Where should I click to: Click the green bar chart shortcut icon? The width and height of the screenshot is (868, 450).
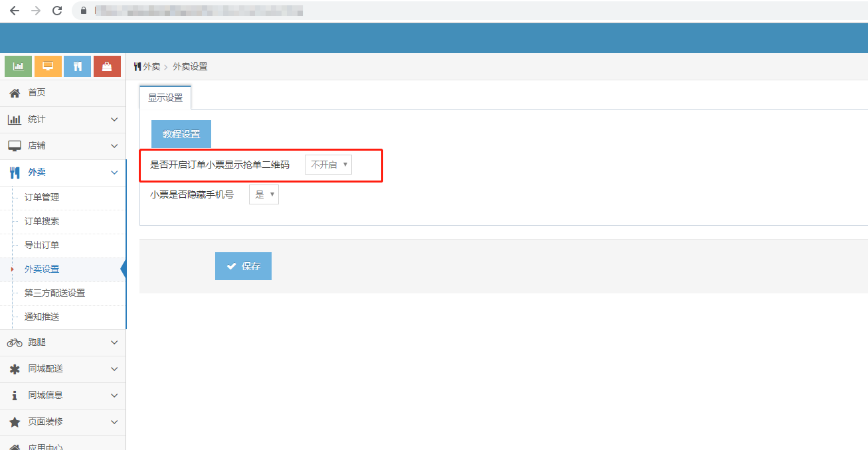coord(19,66)
